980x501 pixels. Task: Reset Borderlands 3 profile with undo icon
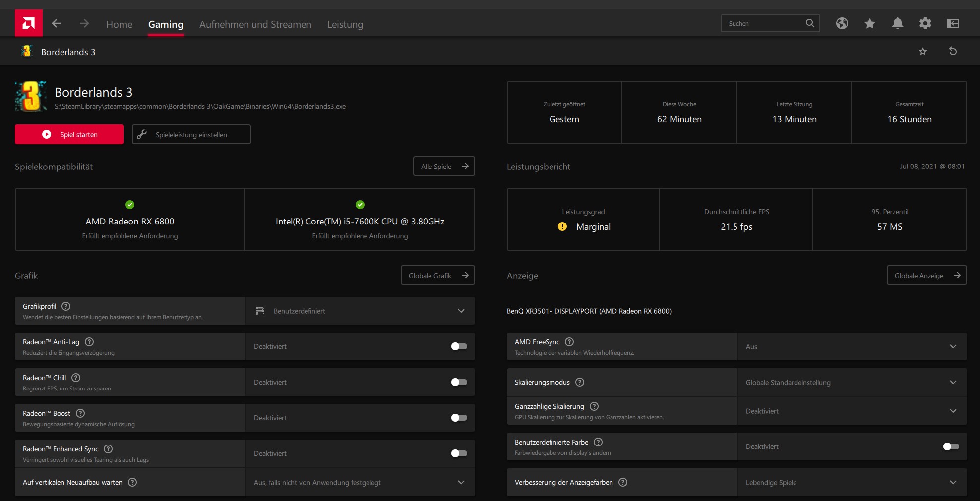(x=953, y=51)
